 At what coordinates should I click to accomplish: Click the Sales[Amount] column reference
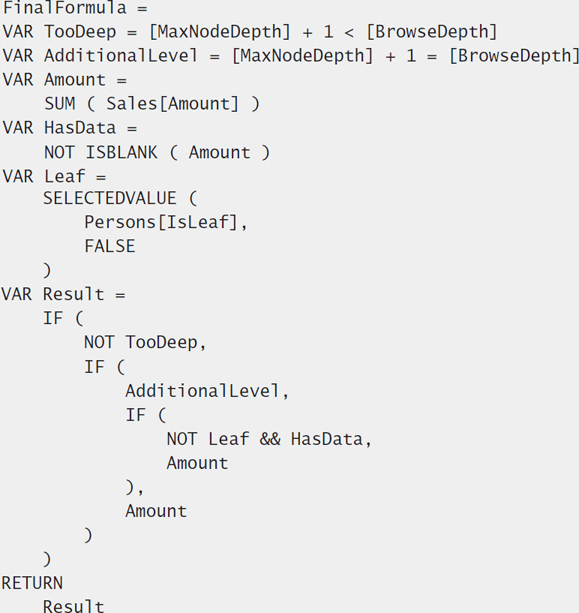coord(172,104)
